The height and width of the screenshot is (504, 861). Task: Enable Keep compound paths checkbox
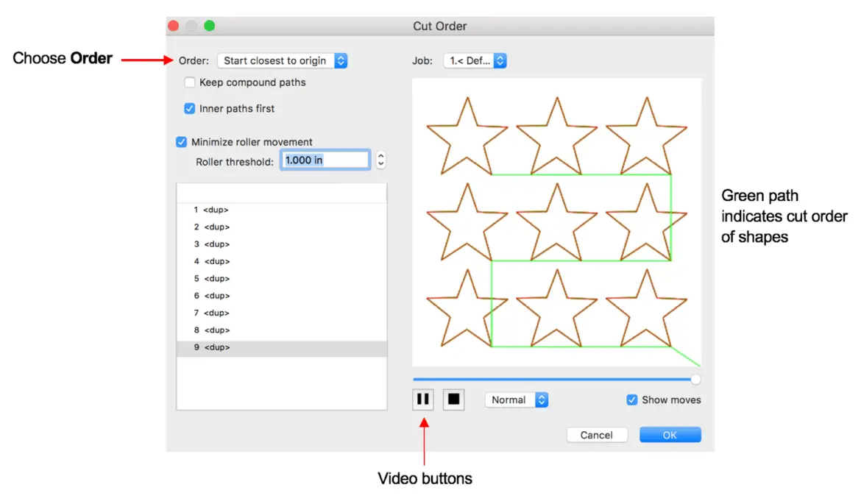pos(190,82)
